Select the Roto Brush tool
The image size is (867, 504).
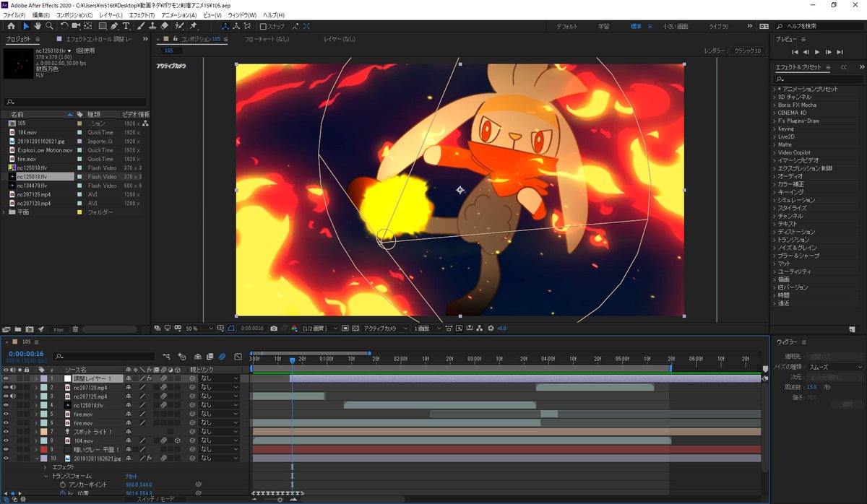(178, 26)
